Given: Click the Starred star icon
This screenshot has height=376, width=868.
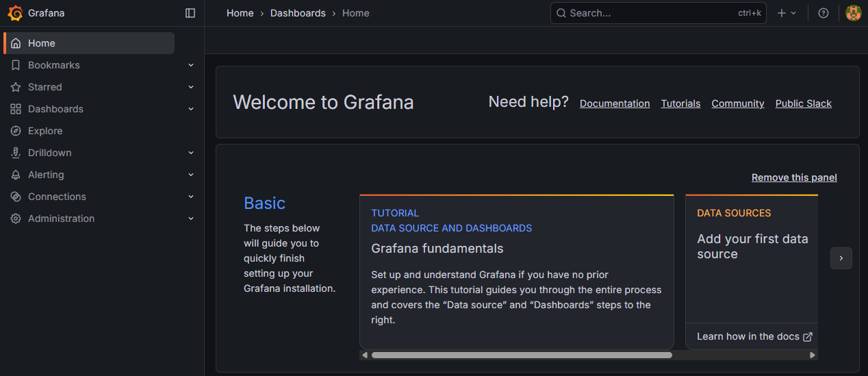Looking at the screenshot, I should (16, 87).
